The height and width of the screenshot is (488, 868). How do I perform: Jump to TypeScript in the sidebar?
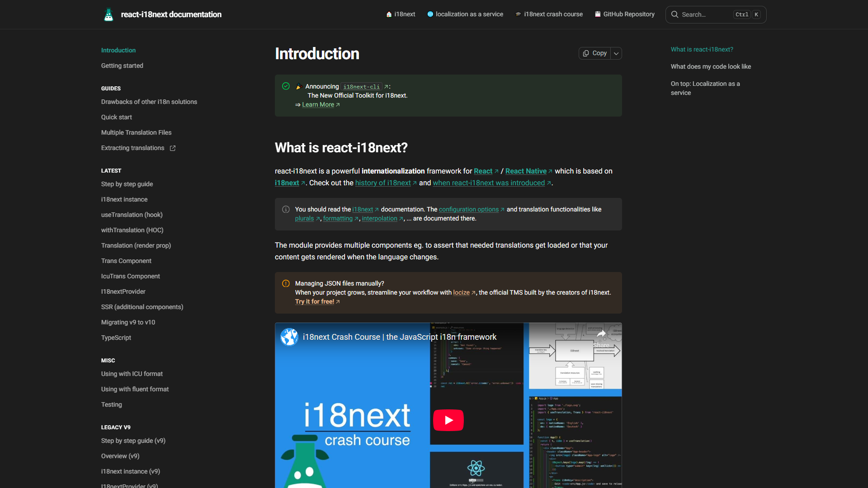point(116,338)
